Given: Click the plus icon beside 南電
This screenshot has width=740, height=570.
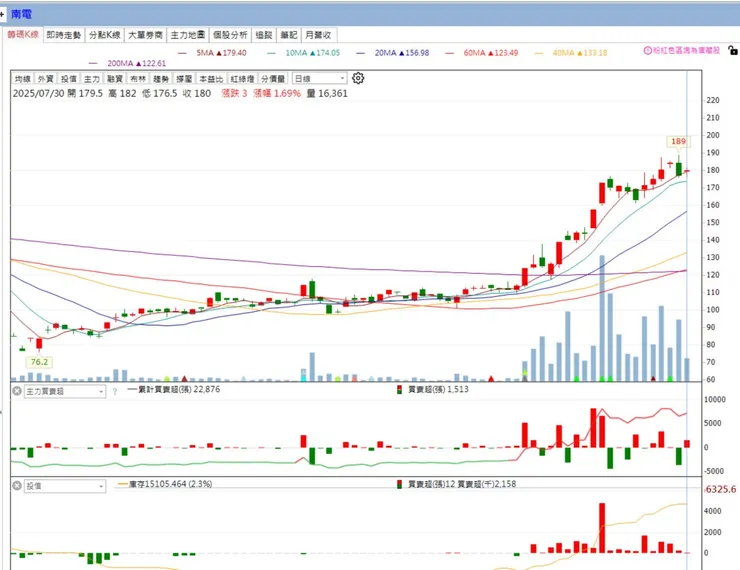Looking at the screenshot, I should pyautogui.click(x=2, y=15).
